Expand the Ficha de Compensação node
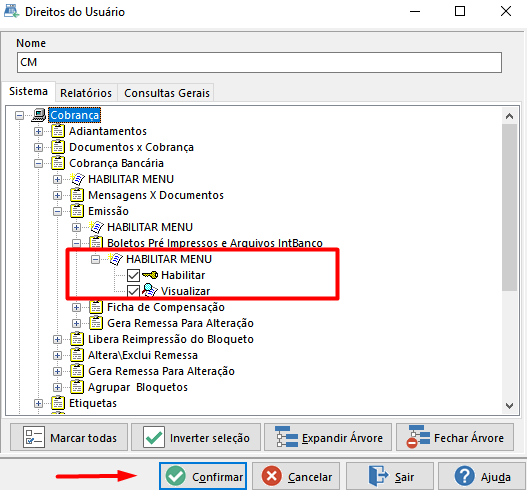 tap(77, 308)
